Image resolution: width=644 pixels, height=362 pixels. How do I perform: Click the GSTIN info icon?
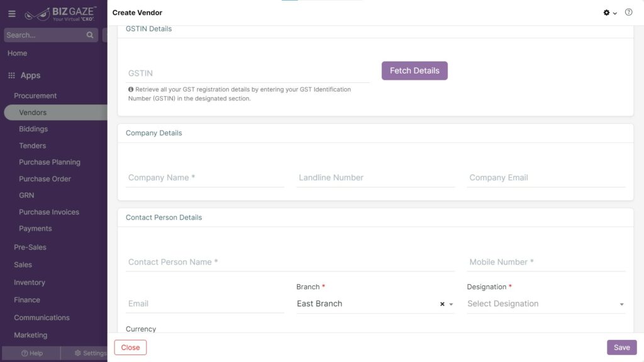(131, 89)
